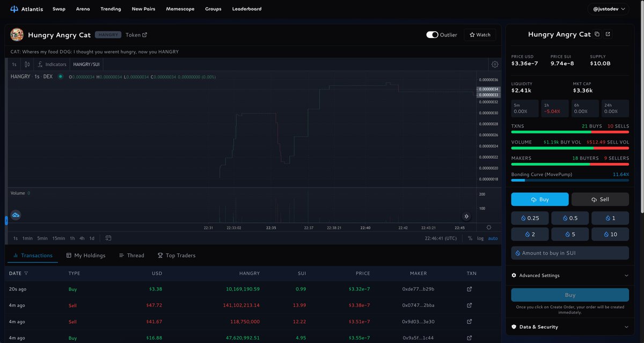
Task: Open the Token external link
Action: 136,35
